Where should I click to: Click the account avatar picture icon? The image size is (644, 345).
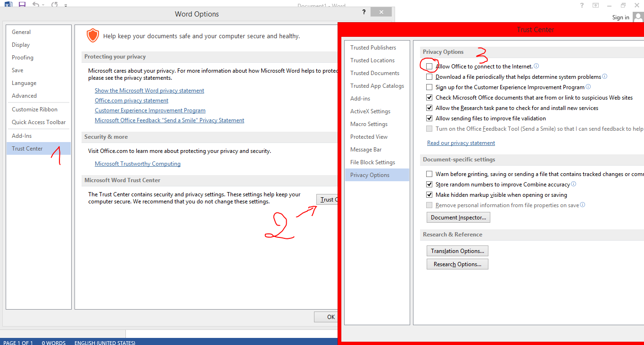click(638, 17)
